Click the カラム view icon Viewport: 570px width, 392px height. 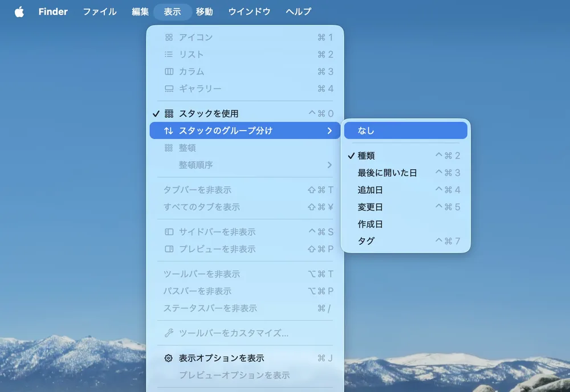pos(169,72)
